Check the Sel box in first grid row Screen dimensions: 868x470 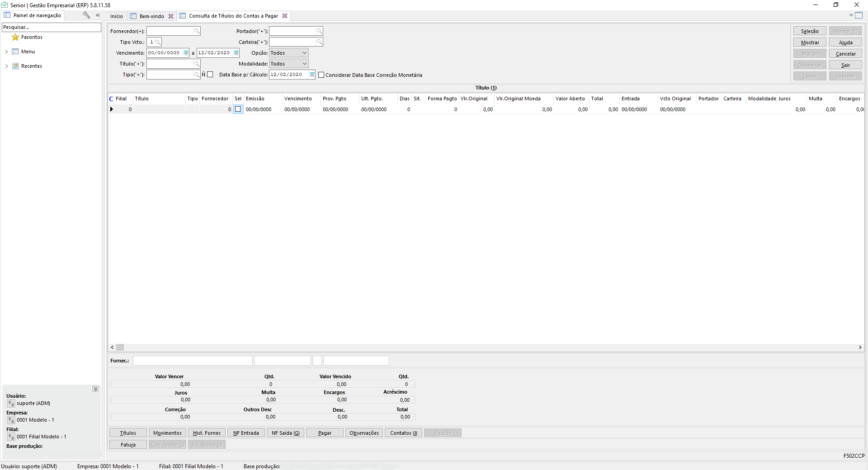[x=238, y=109]
